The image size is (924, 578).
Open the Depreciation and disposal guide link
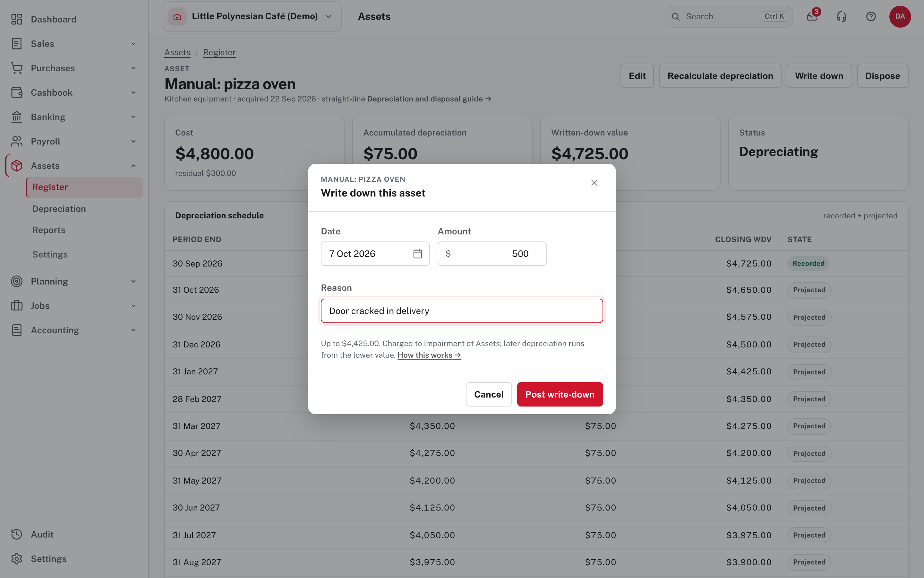pyautogui.click(x=429, y=99)
